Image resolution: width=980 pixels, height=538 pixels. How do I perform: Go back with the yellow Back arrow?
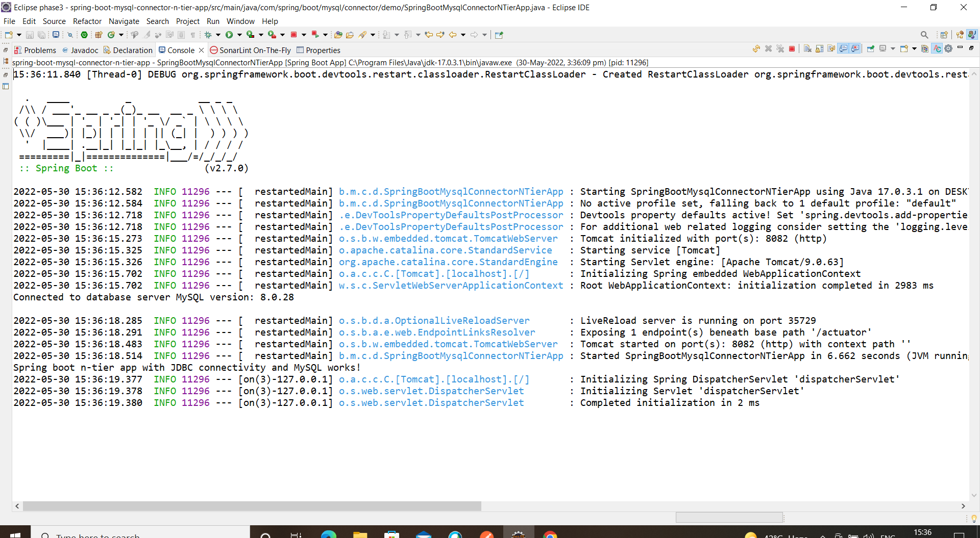[453, 35]
